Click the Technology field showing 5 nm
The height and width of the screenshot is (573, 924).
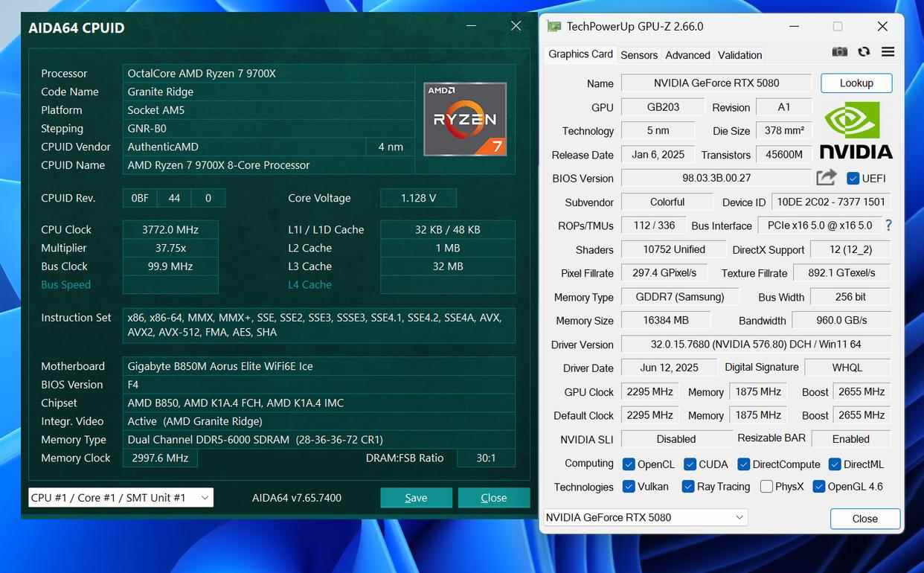pos(658,131)
